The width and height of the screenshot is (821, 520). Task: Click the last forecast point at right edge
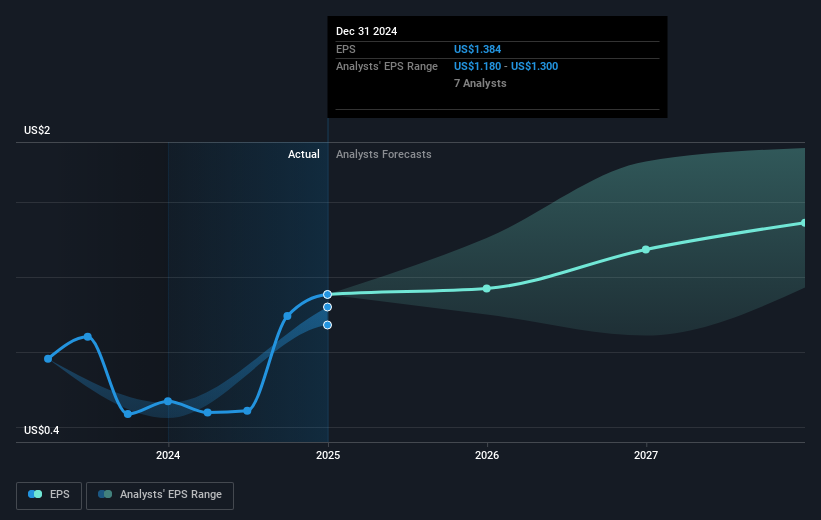coord(804,223)
